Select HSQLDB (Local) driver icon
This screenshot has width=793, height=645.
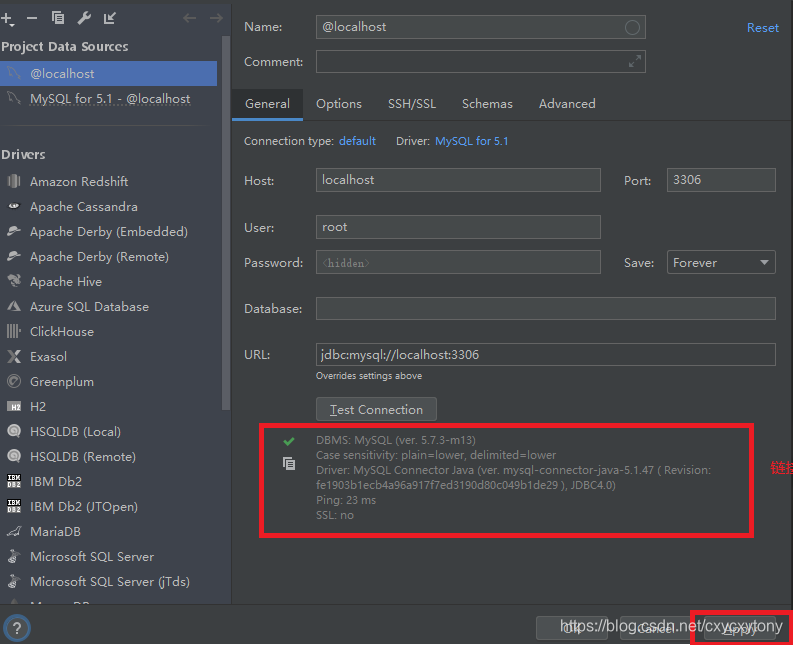click(x=14, y=431)
